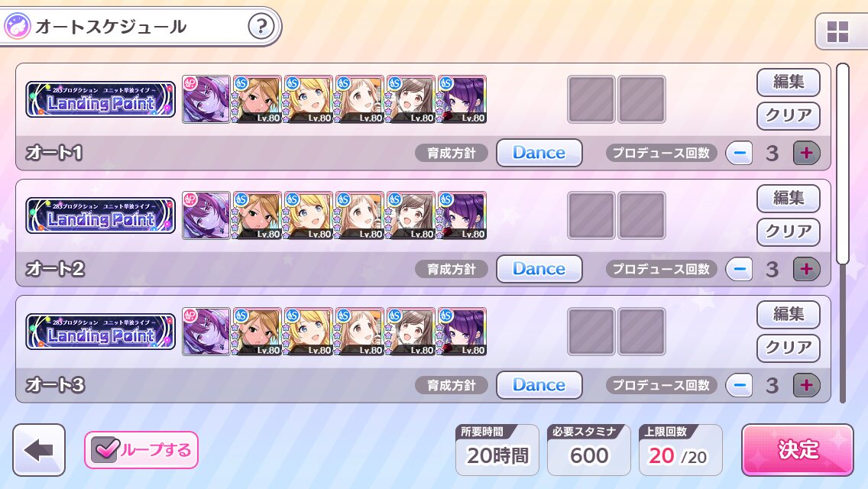868x489 pixels.
Task: Increase produce count for オート1 with plus
Action: [807, 153]
